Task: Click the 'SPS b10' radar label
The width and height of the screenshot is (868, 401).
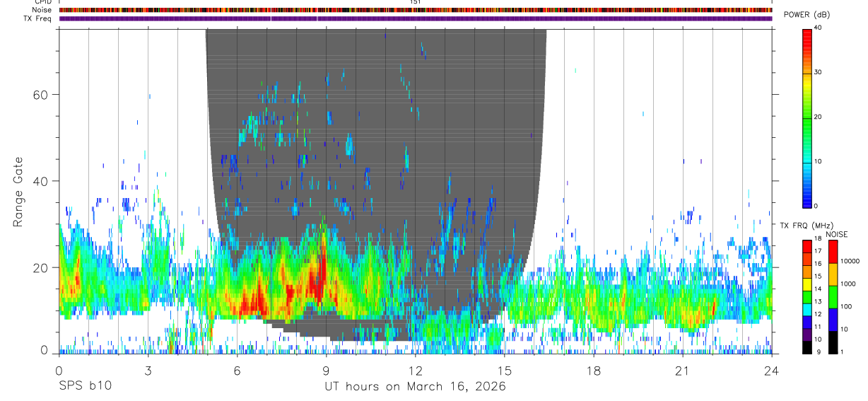Action: point(85,386)
